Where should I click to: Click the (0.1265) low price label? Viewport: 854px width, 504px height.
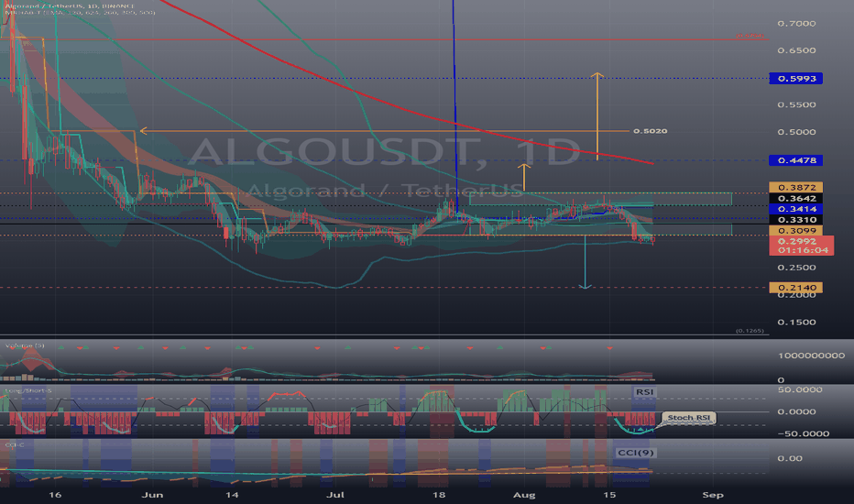coord(750,331)
